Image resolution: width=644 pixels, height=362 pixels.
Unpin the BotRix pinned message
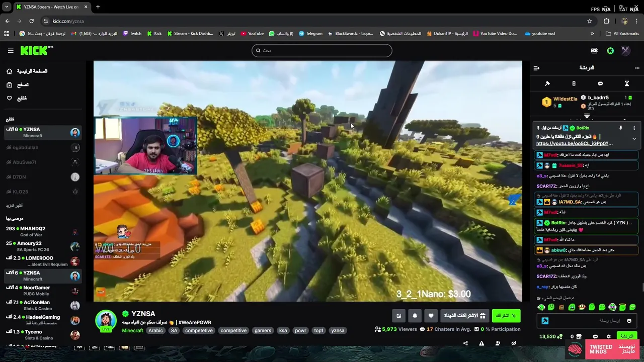pos(621,128)
